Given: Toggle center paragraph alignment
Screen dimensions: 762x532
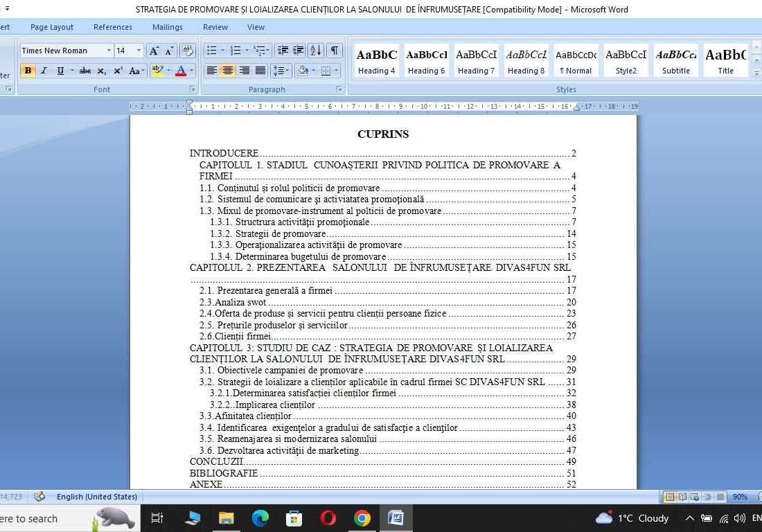Looking at the screenshot, I should (228, 71).
